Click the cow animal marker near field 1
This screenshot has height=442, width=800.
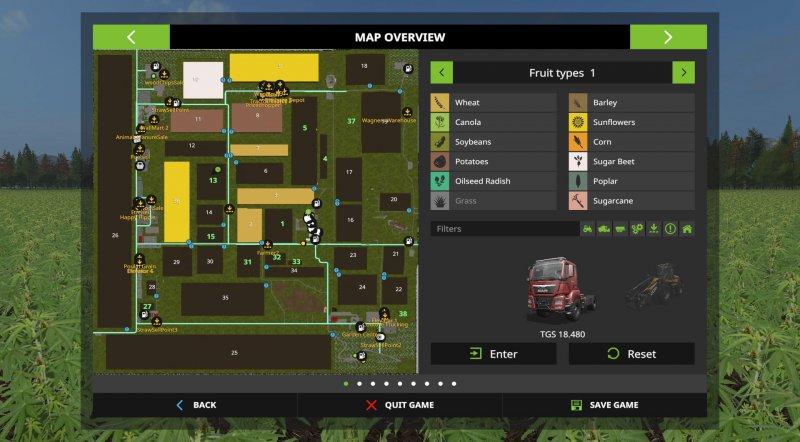(309, 220)
